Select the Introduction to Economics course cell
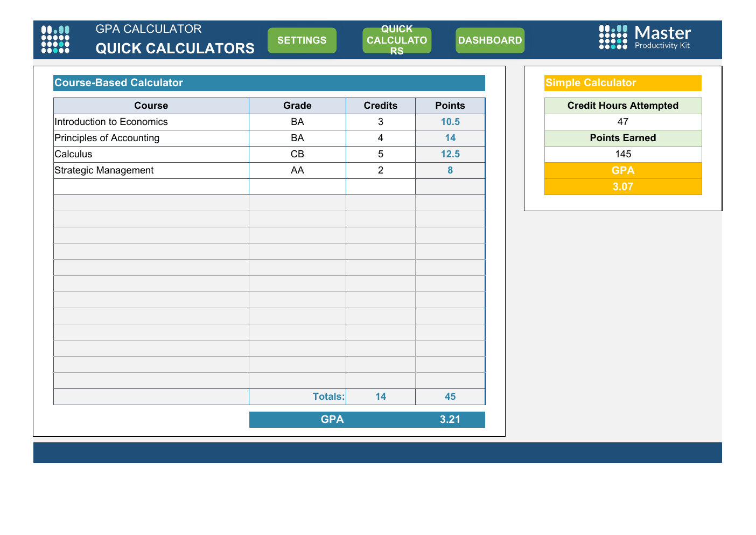 click(151, 122)
